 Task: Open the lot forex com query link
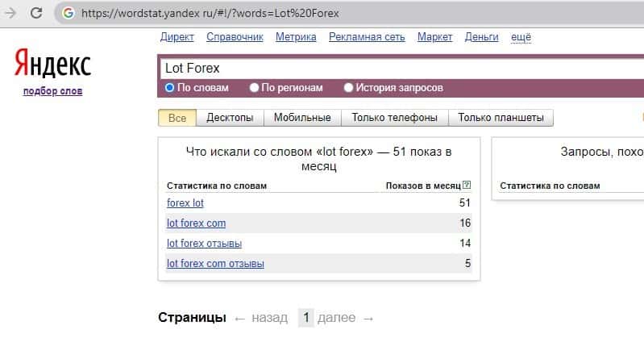point(197,223)
